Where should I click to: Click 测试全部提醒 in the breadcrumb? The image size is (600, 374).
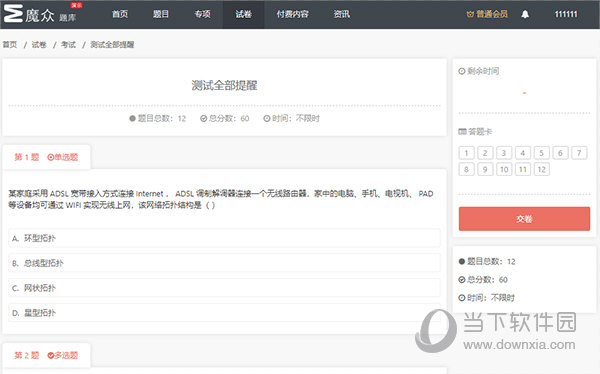pyautogui.click(x=112, y=45)
